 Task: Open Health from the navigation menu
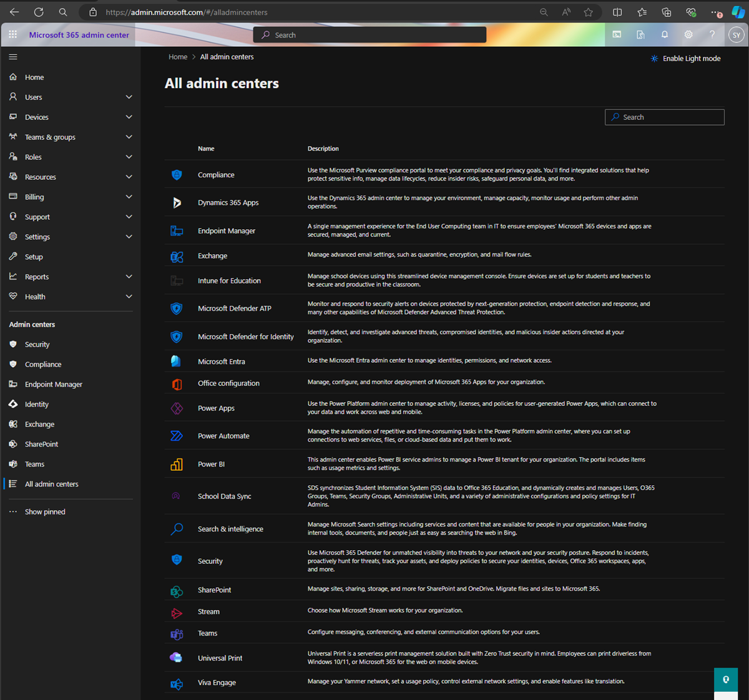(x=36, y=297)
